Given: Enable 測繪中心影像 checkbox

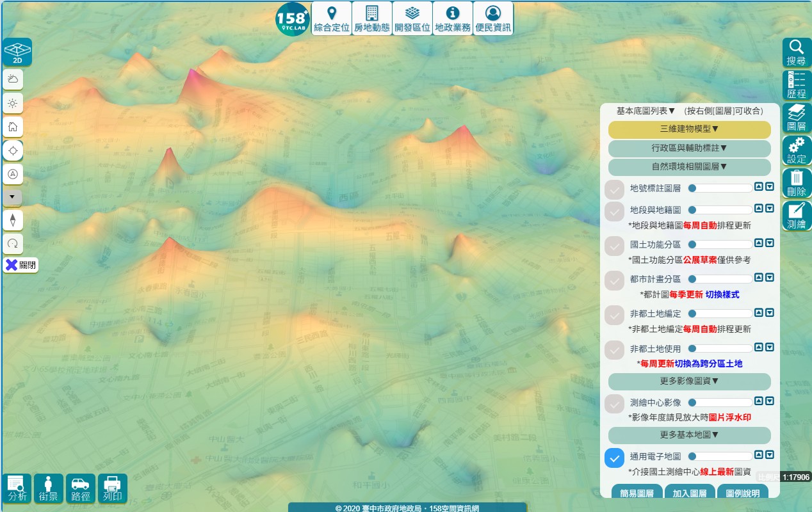Looking at the screenshot, I should tap(614, 404).
